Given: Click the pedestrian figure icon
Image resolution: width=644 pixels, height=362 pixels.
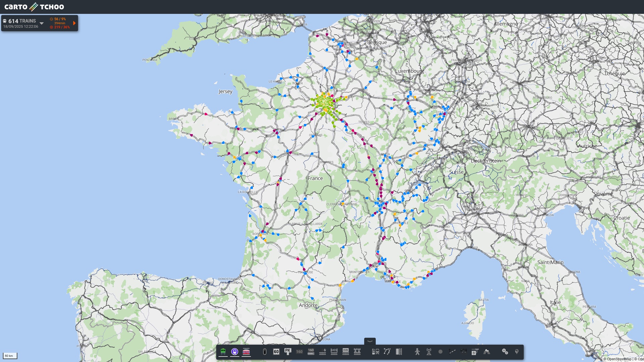Looking at the screenshot, I should [x=417, y=352].
